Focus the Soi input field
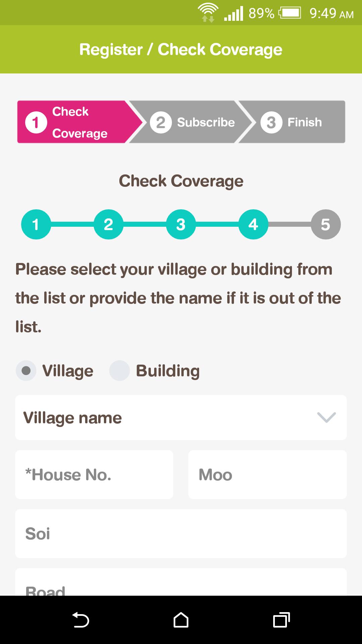Viewport: 362px width, 644px height. [181, 534]
